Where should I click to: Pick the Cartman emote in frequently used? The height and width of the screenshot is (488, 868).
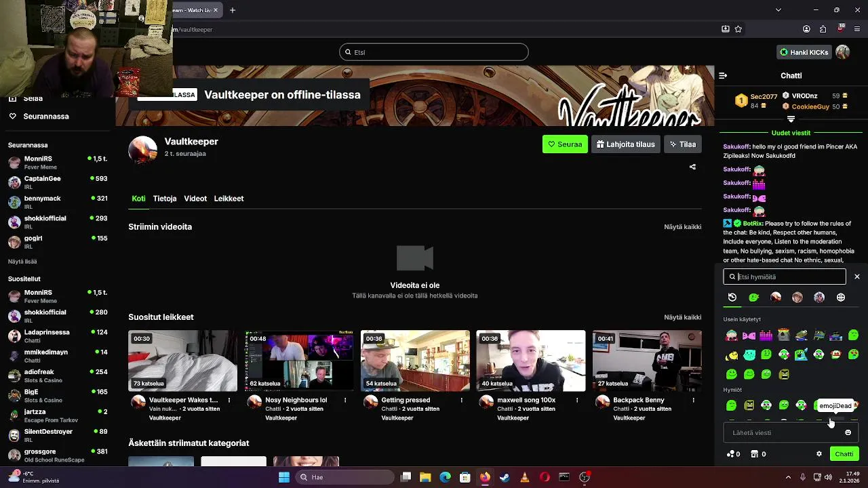point(732,335)
